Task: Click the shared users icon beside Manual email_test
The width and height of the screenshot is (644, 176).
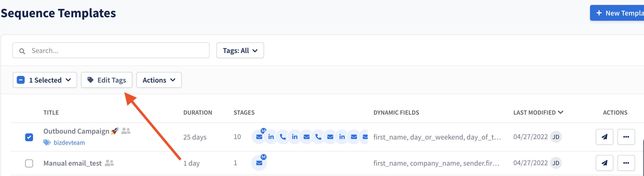Action: point(109,163)
